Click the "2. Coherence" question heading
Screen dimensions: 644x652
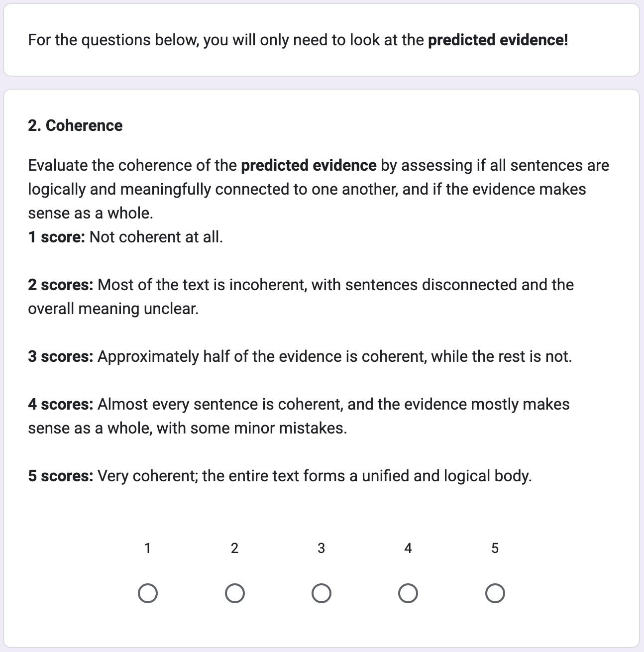[75, 125]
